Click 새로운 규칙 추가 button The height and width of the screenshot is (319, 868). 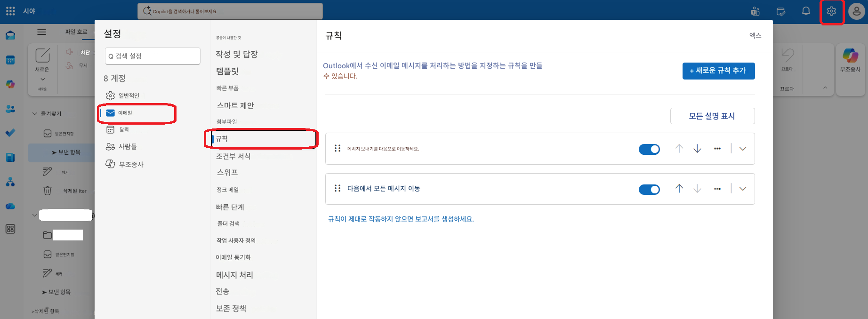pyautogui.click(x=718, y=71)
